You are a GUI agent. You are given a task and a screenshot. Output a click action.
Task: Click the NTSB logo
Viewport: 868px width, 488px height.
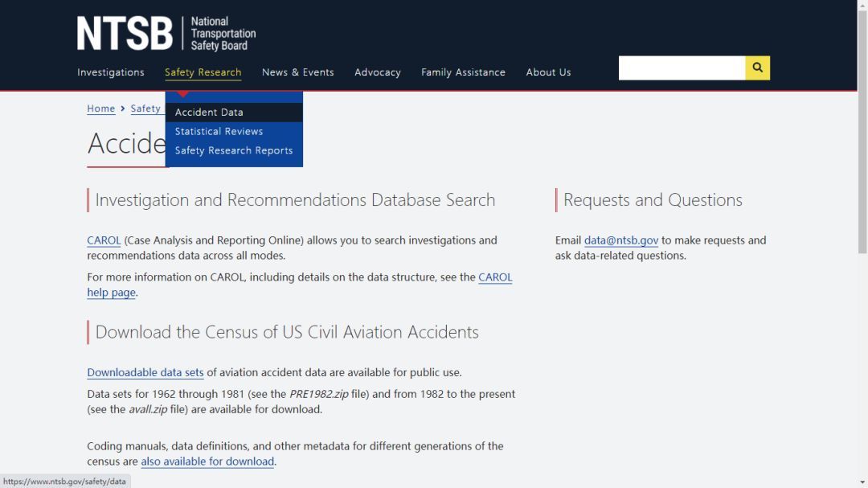(x=166, y=34)
